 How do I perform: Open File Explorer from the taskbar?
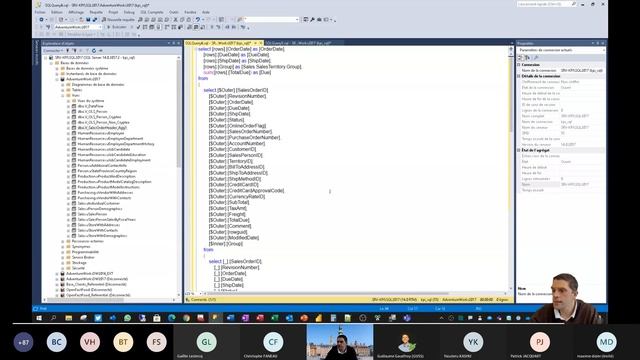coord(69,318)
